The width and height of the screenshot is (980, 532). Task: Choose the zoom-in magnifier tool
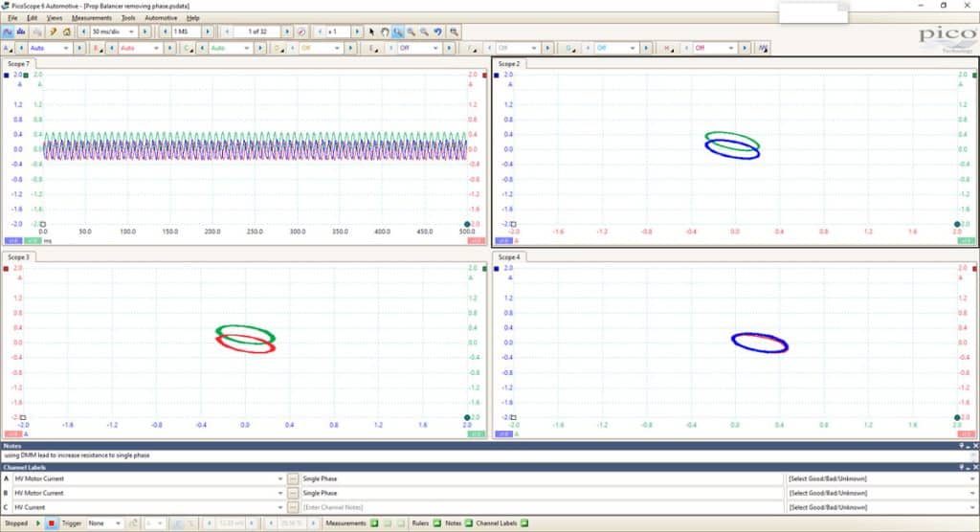[x=412, y=32]
